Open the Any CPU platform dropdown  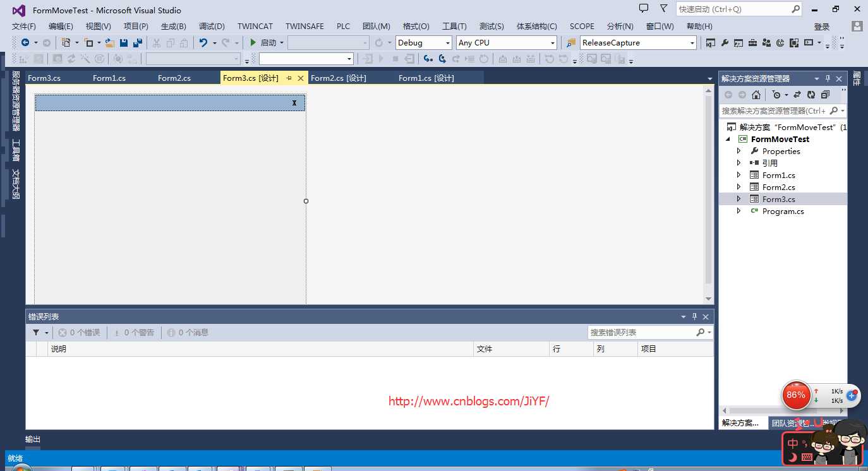[x=507, y=43]
